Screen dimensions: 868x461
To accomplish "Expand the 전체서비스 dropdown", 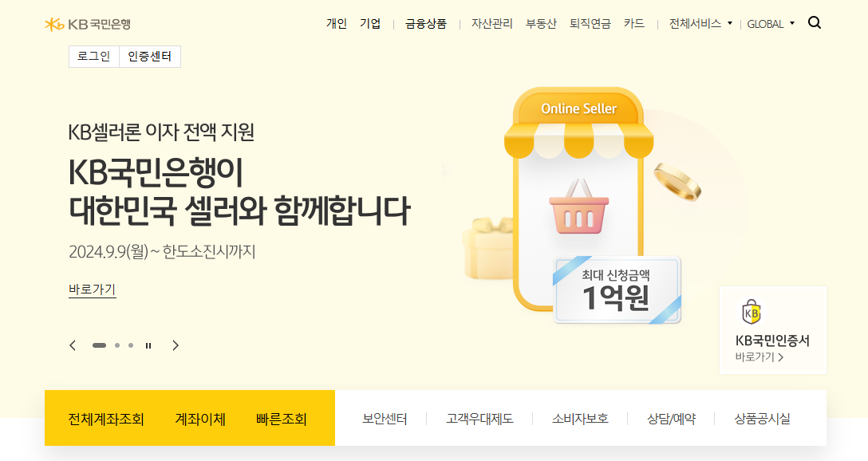I will click(x=700, y=24).
